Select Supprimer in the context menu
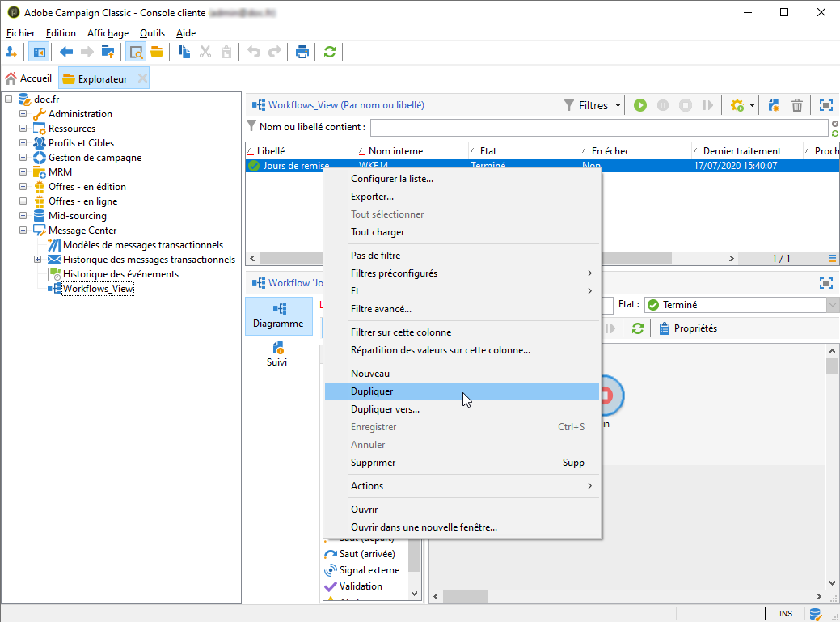Screen dimensions: 840x622 point(373,463)
